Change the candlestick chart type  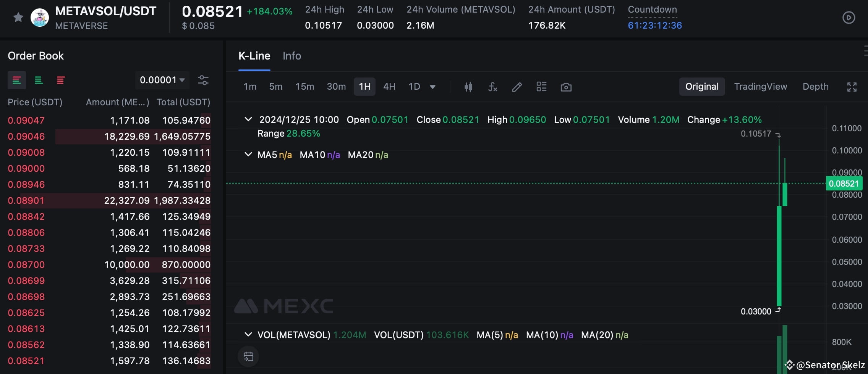point(468,87)
